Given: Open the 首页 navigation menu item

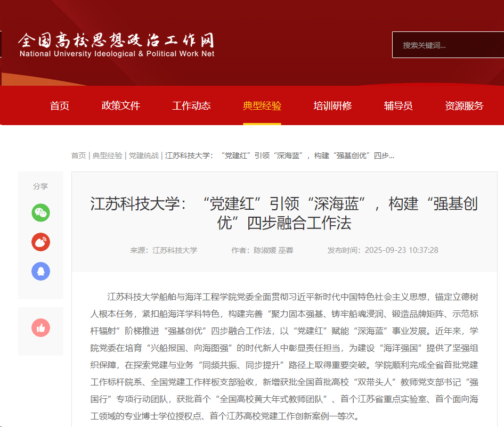Looking at the screenshot, I should click(x=60, y=105).
